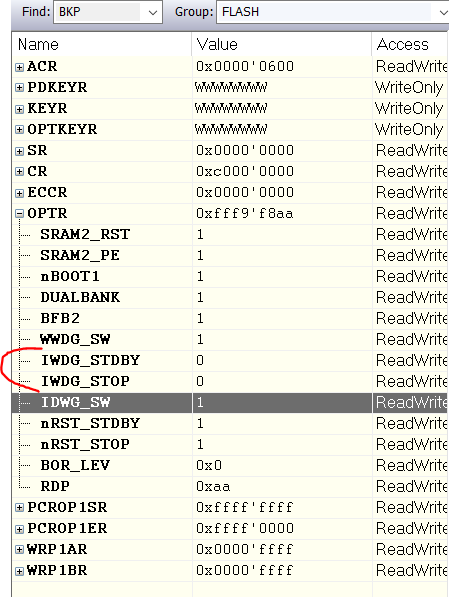Click ACR value 0x0000'0600
The width and height of the screenshot is (449, 597).
pyautogui.click(x=245, y=67)
